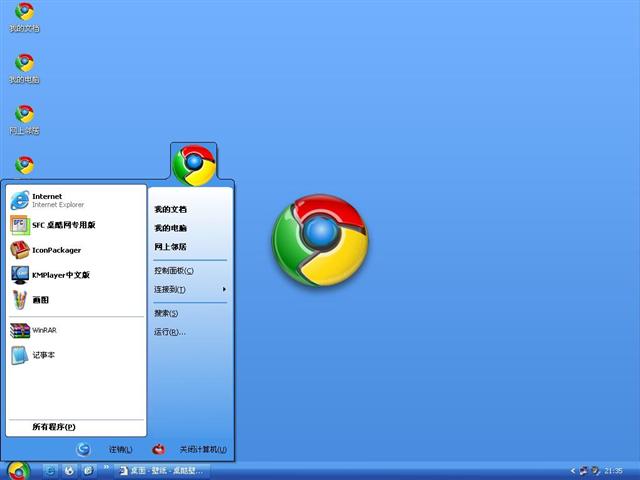The height and width of the screenshot is (480, 640).
Task: Click the security shield tray icon
Action: [x=596, y=471]
